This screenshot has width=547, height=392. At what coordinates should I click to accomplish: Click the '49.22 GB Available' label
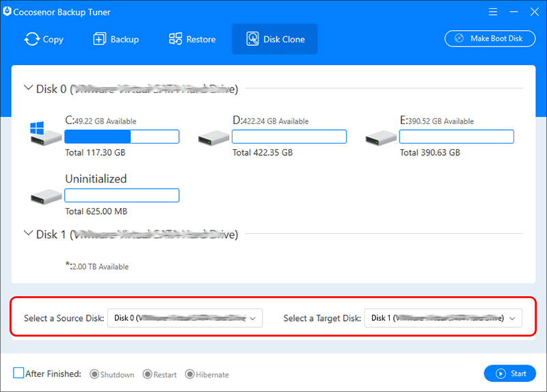105,122
